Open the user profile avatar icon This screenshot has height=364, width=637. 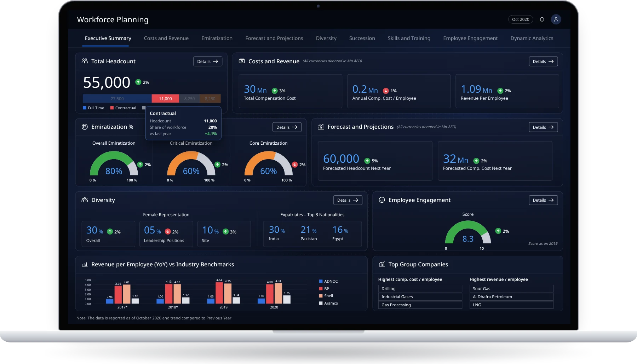click(556, 19)
